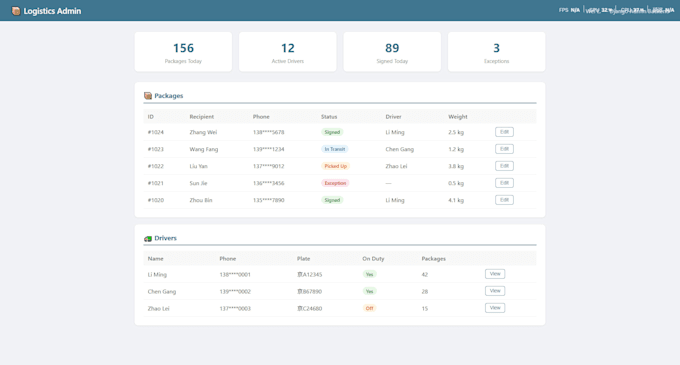The width and height of the screenshot is (680, 365).
Task: Click driver phone 138****0001
Action: click(235, 274)
